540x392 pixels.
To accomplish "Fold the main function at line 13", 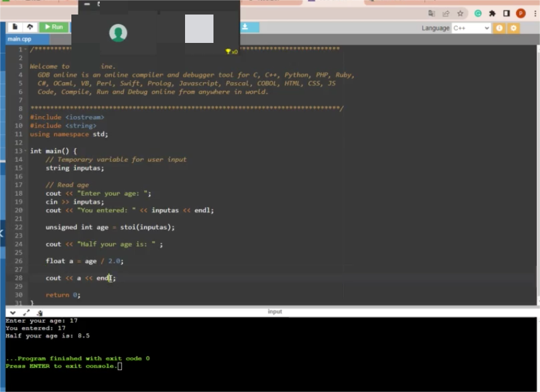I will click(25, 151).
